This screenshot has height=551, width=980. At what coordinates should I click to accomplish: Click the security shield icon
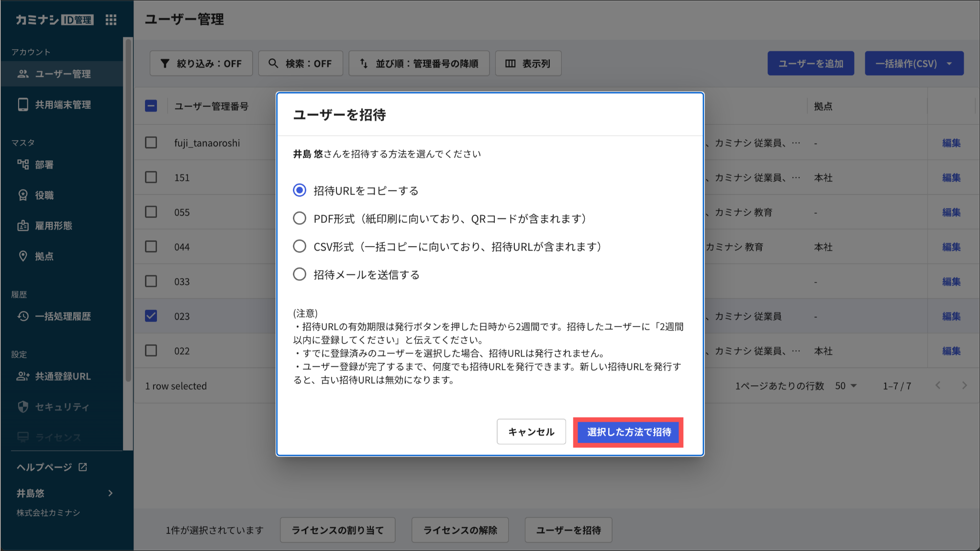(23, 407)
